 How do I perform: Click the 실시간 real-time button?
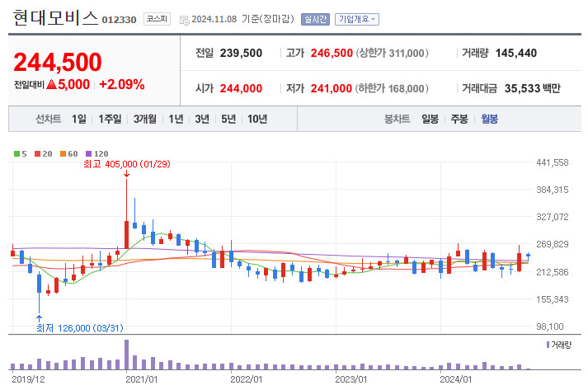[x=315, y=19]
